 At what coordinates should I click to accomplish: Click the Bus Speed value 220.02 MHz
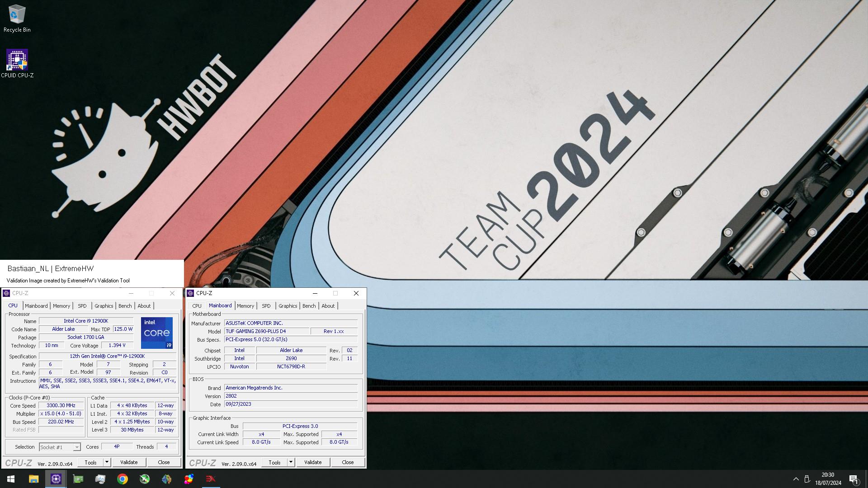pyautogui.click(x=61, y=422)
